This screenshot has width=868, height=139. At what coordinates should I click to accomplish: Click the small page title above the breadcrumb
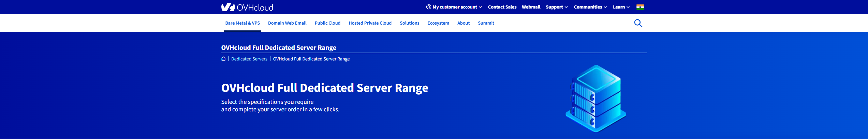pos(279,48)
